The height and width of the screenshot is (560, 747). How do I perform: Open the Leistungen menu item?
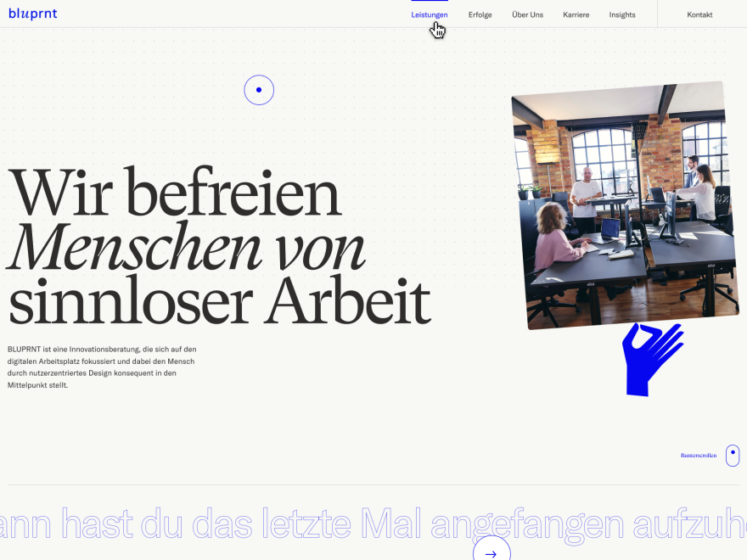coord(430,14)
